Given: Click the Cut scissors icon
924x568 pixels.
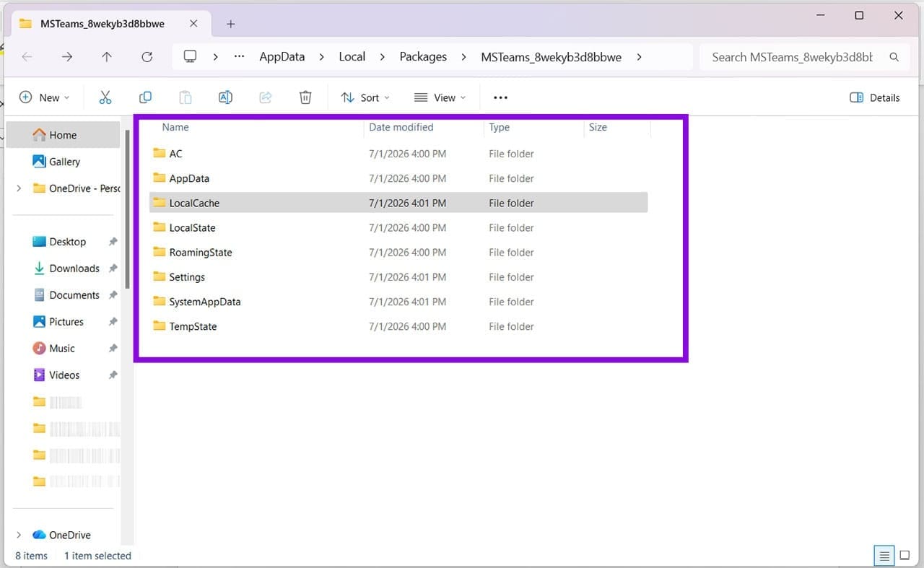Looking at the screenshot, I should click(105, 97).
